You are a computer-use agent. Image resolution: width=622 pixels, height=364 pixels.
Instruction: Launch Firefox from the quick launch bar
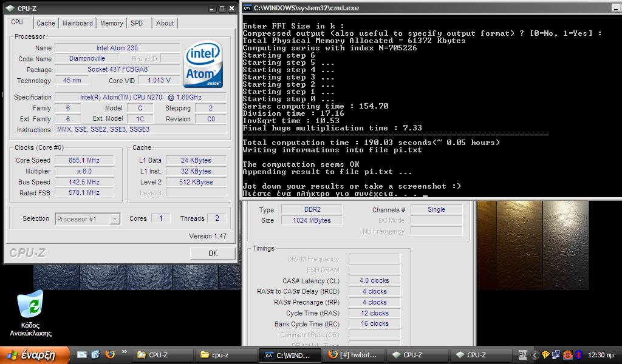click(x=110, y=354)
